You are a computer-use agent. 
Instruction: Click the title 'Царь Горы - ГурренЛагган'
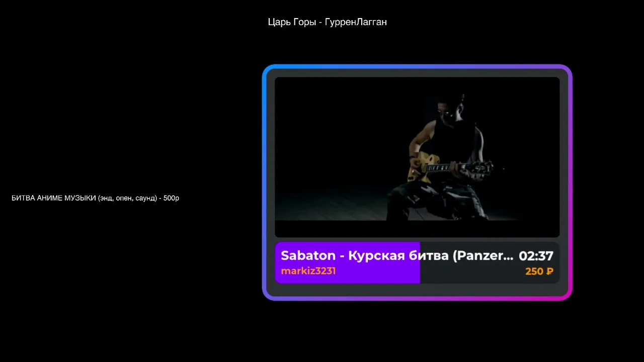pyautogui.click(x=327, y=22)
